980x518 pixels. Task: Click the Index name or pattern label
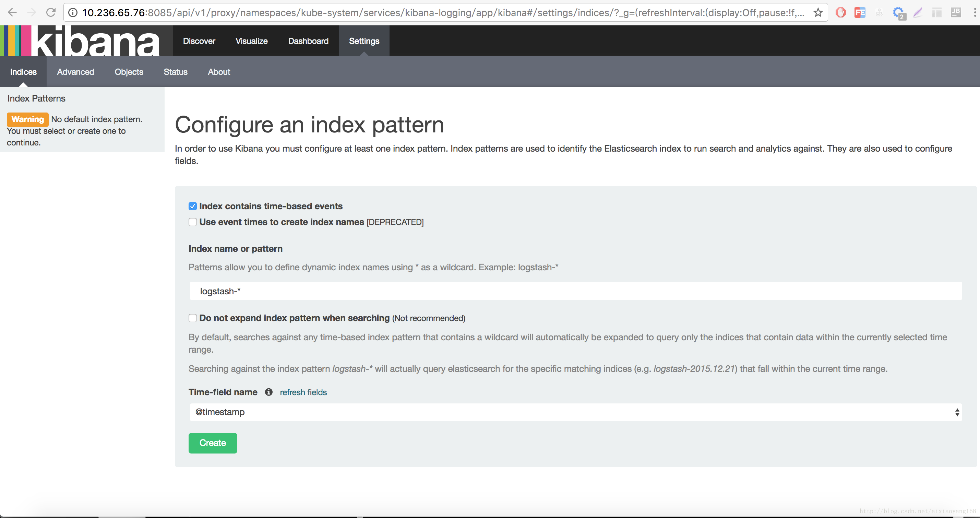tap(236, 249)
